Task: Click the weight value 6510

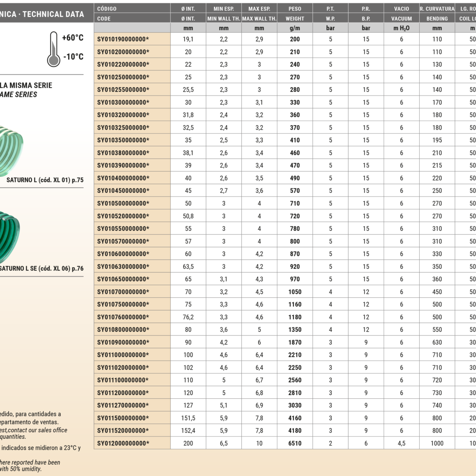Action: [295, 443]
